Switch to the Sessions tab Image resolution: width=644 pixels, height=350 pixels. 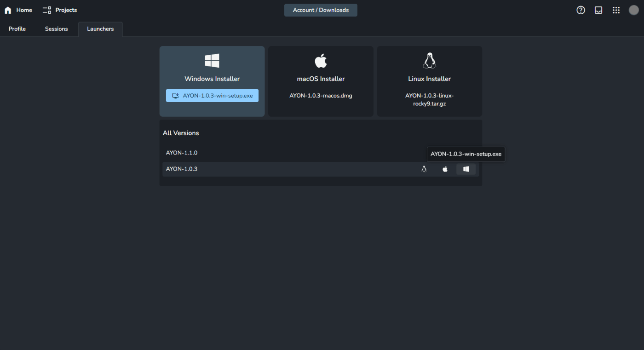pos(57,29)
